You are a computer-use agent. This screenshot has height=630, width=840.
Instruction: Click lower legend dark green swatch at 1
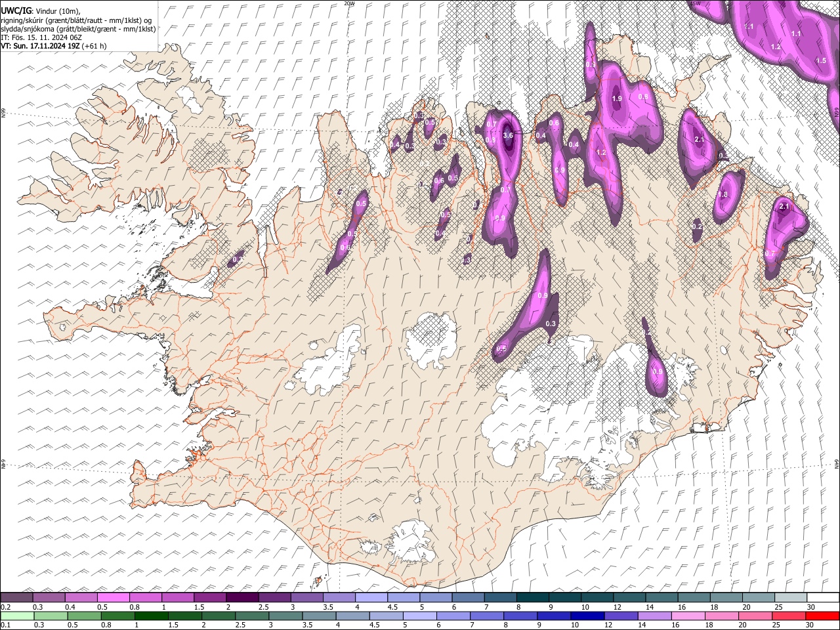click(x=152, y=616)
